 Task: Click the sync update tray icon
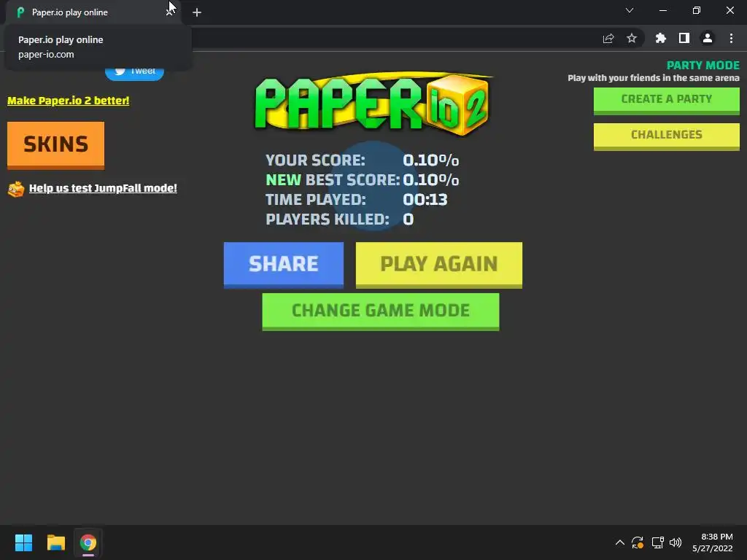[638, 542]
